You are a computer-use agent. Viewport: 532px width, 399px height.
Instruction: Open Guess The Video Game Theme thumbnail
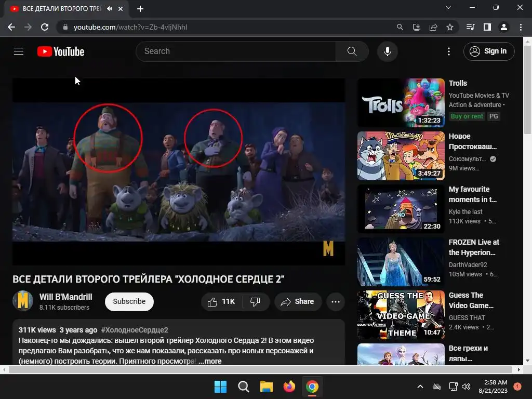coord(401,315)
